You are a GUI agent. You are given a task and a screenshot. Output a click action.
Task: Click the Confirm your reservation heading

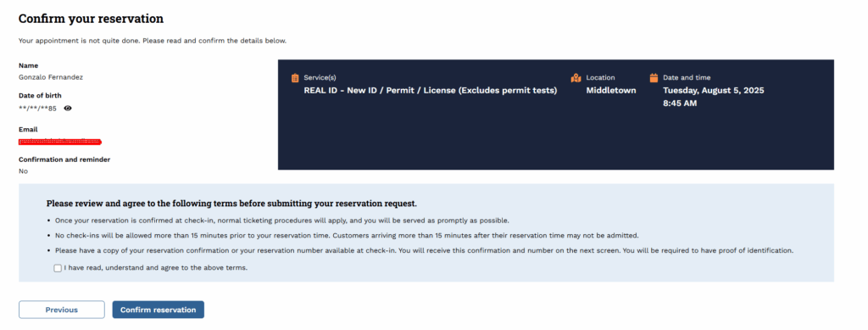click(92, 19)
